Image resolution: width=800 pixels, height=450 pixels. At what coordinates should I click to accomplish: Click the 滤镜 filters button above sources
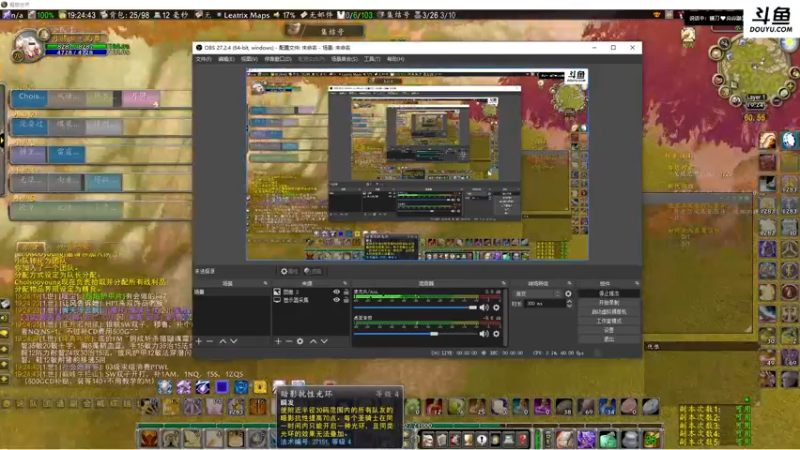point(313,271)
